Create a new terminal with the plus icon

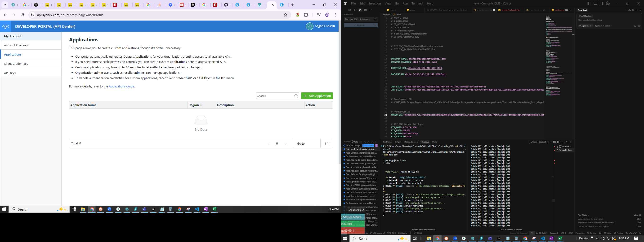point(548,142)
